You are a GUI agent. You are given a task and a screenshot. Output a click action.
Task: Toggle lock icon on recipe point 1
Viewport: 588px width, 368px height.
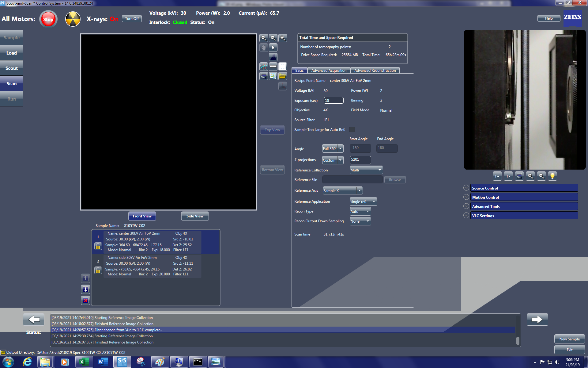click(x=98, y=246)
